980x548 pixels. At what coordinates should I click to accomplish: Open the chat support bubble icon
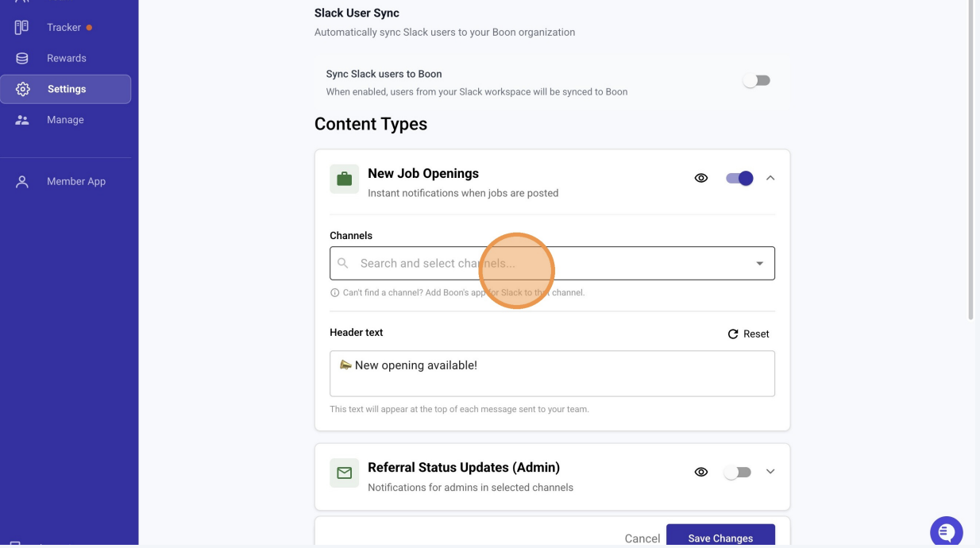[946, 532]
